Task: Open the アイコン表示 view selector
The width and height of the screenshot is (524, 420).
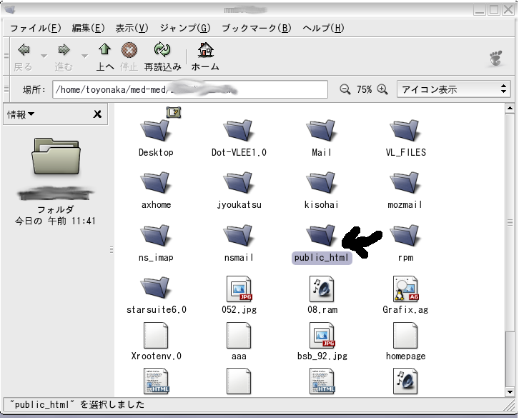Action: coord(454,89)
